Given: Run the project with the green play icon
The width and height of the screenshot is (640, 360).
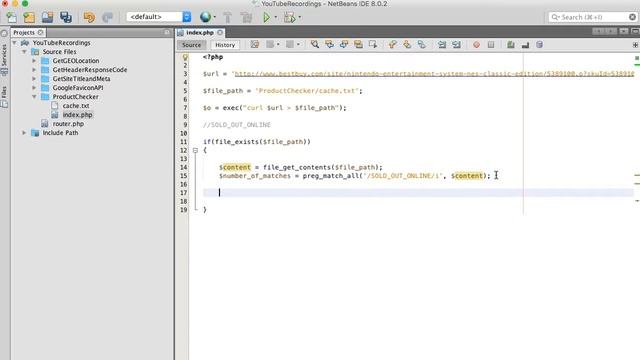Looking at the screenshot, I should point(266,17).
